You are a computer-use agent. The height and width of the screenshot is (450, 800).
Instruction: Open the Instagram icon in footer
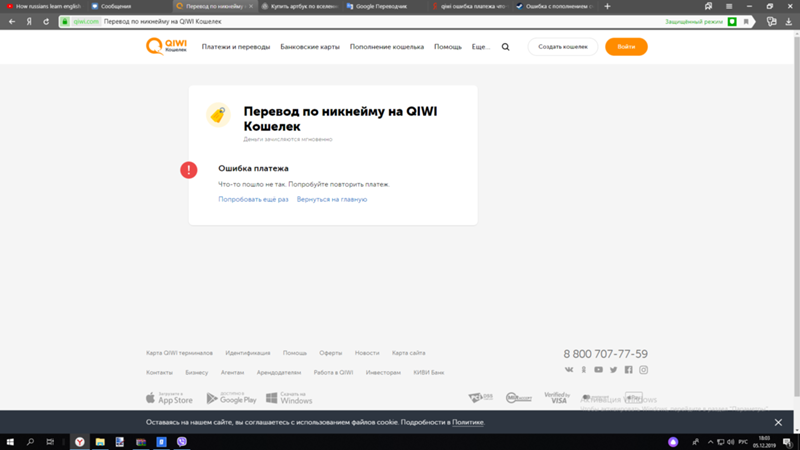point(644,370)
